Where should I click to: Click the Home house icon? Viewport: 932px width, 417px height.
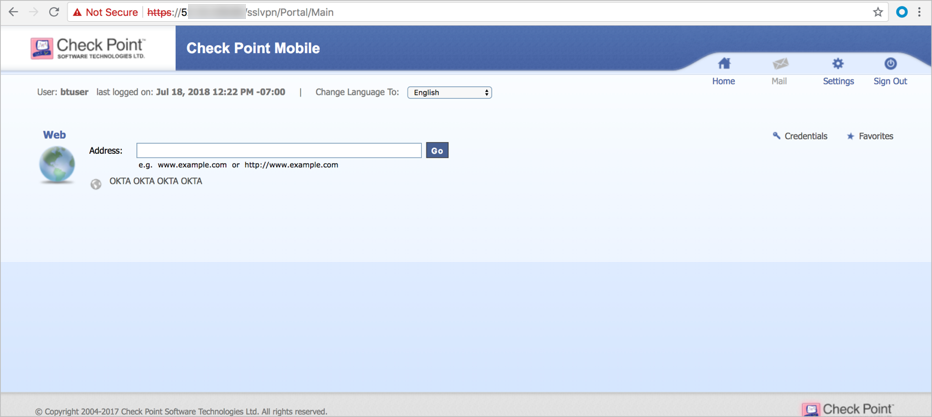coord(724,64)
